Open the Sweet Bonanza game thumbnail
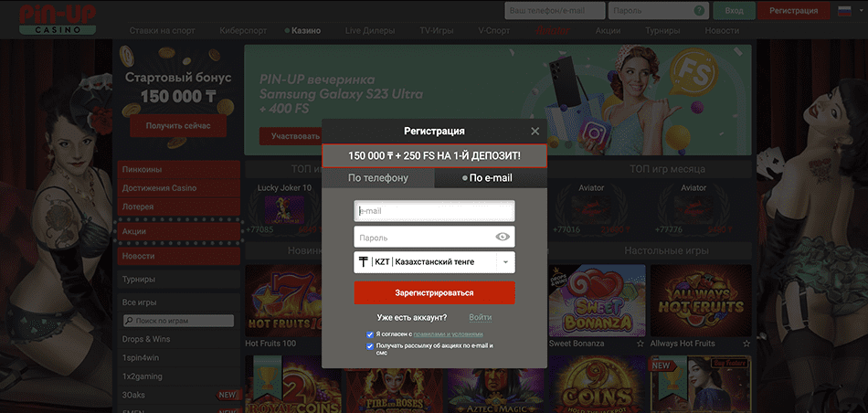Image resolution: width=868 pixels, height=413 pixels. (x=597, y=301)
